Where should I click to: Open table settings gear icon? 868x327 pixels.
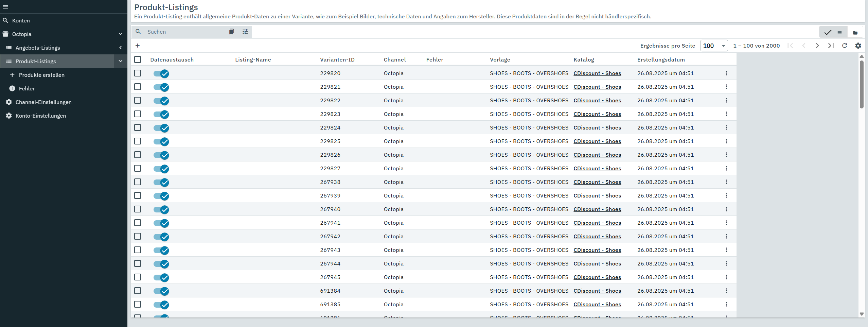click(x=858, y=46)
